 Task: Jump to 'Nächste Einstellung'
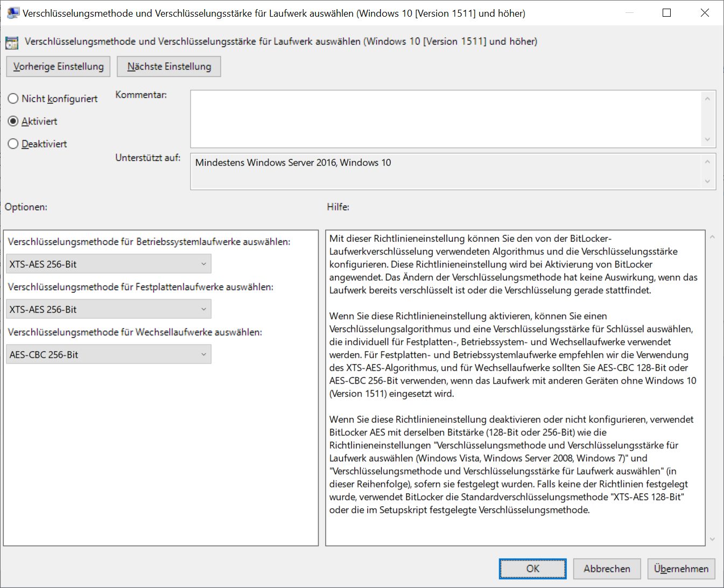[169, 67]
